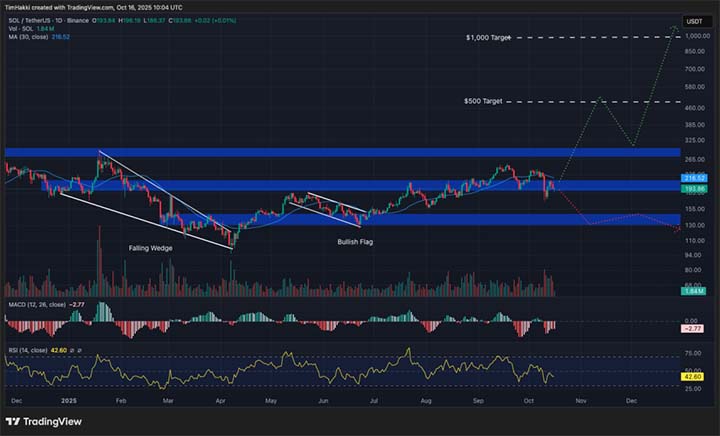This screenshot has width=720, height=436.
Task: Click the 1.84M volume tag on axis
Action: pos(692,290)
